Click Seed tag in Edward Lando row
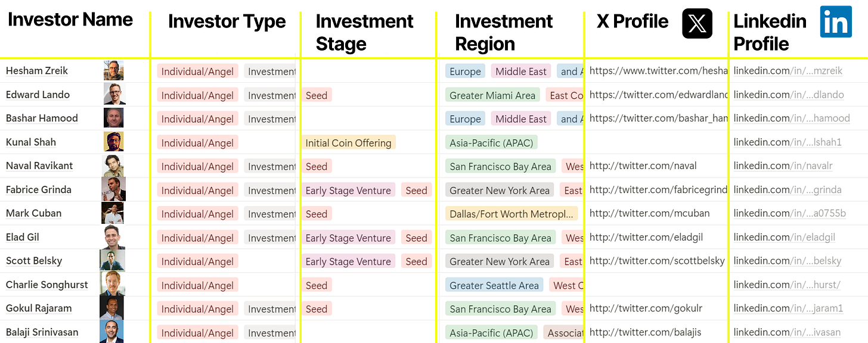This screenshot has height=343, width=868. (x=316, y=95)
